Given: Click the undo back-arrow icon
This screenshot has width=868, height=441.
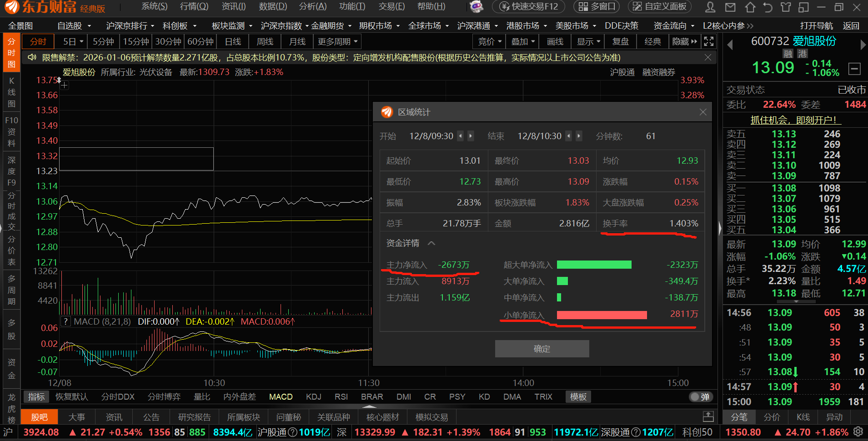Looking at the screenshot, I should click(x=768, y=7).
